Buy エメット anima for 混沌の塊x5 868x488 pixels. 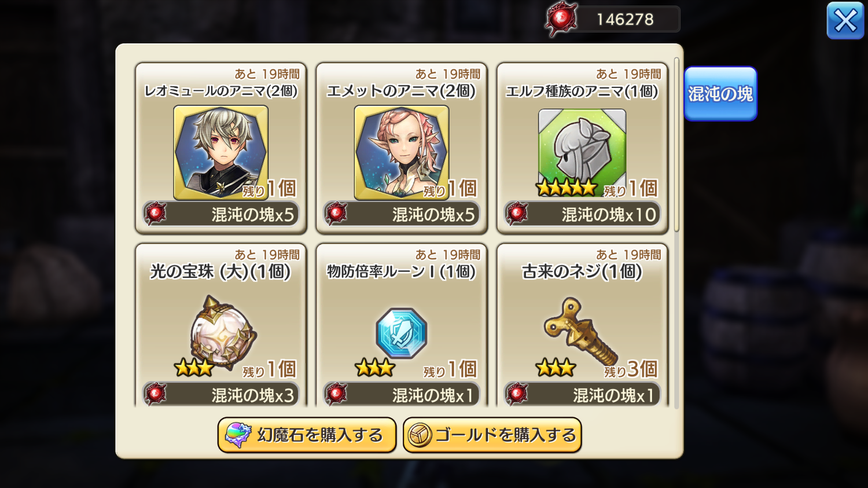(x=402, y=214)
